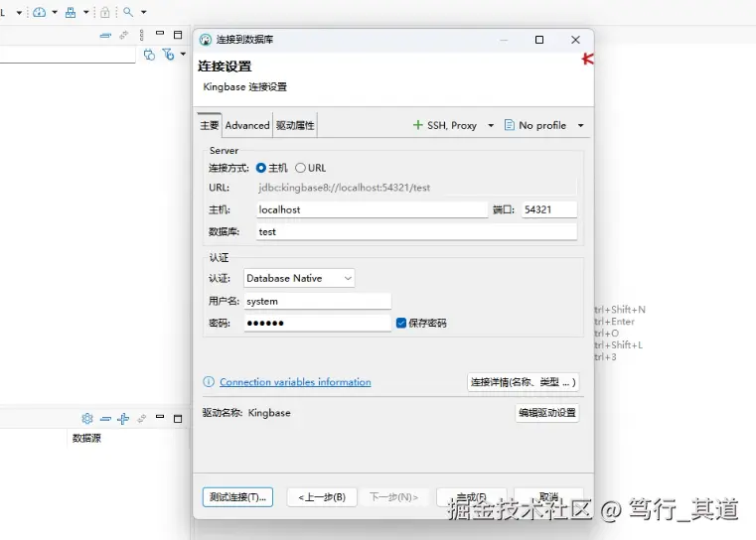Click the 测试连接(T)... button
The height and width of the screenshot is (540, 756).
(237, 497)
